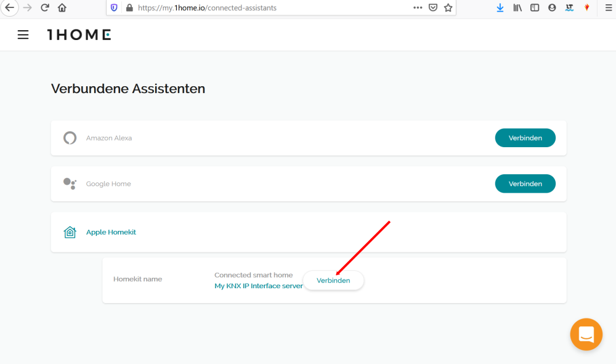Click the Apple Homekit house icon
Viewport: 616px width, 364px height.
pyautogui.click(x=70, y=232)
